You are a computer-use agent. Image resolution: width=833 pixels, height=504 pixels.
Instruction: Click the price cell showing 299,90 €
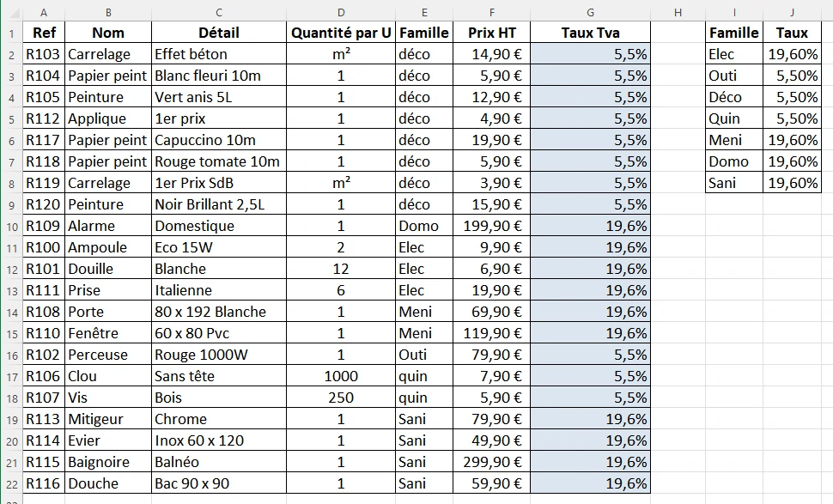[493, 462]
